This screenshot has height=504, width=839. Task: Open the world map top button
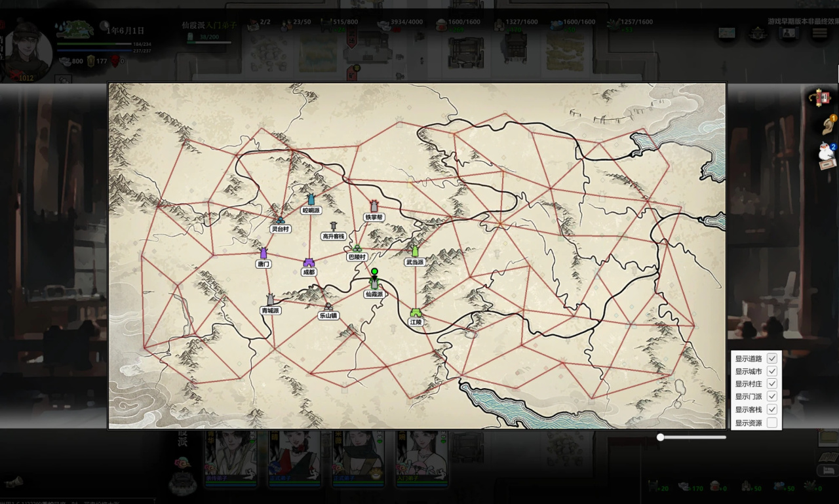[726, 32]
